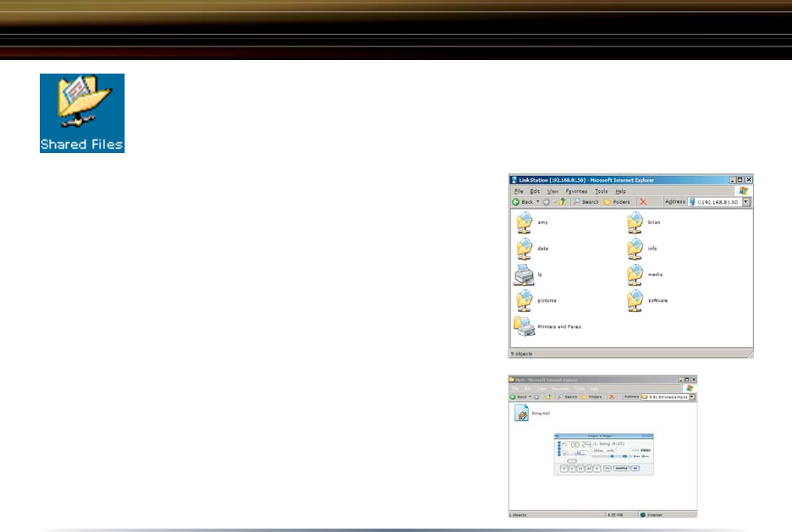This screenshot has width=792, height=532.
Task: Click the player's pause button
Action: (x=589, y=469)
